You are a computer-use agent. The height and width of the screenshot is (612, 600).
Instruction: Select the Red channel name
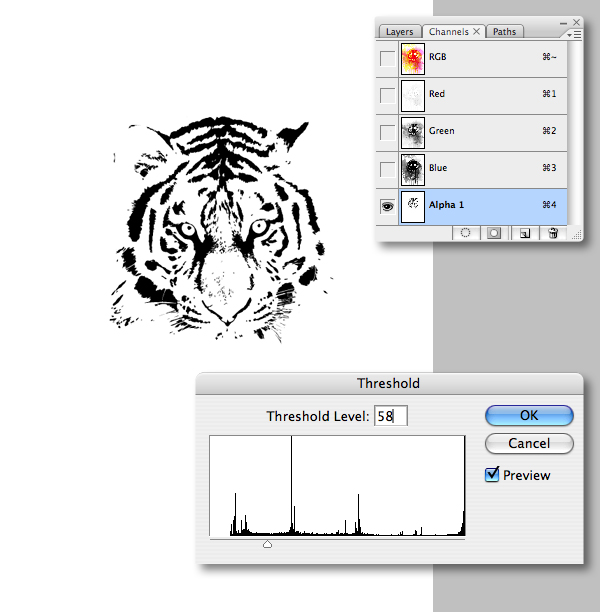click(x=437, y=94)
